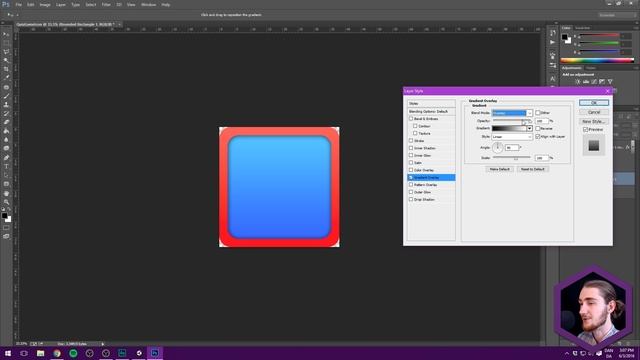Screen dimensions: 640x360
Task: Switch to the Swatches tab
Action: click(582, 28)
